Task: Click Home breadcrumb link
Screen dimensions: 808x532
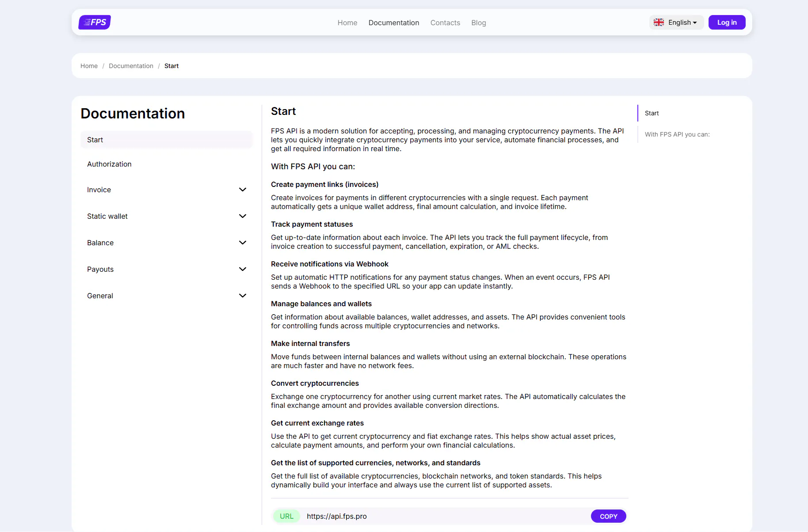Action: [89, 66]
